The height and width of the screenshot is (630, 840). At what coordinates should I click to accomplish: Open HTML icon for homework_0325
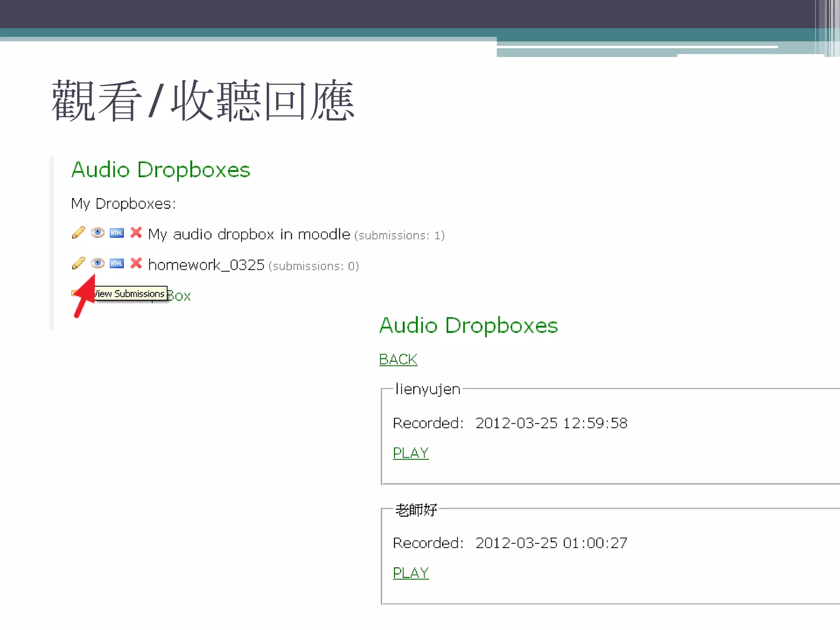pos(117,264)
